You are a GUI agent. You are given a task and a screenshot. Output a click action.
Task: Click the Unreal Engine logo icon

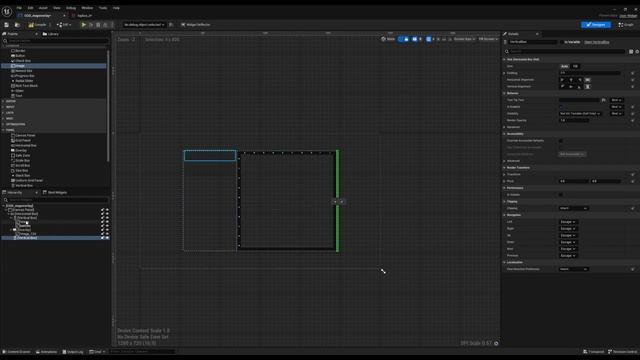point(7,11)
